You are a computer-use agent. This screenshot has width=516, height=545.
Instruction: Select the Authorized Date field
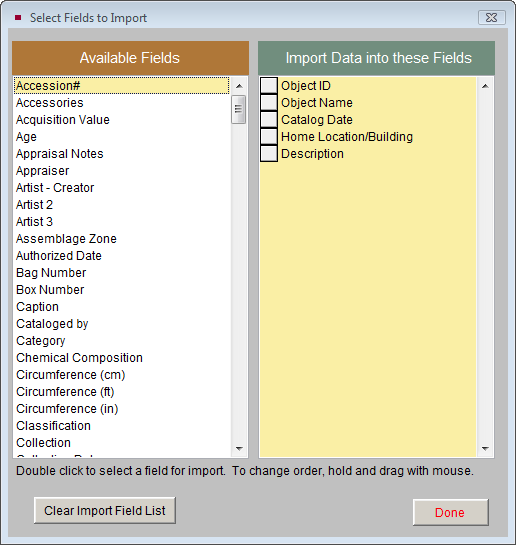122,256
